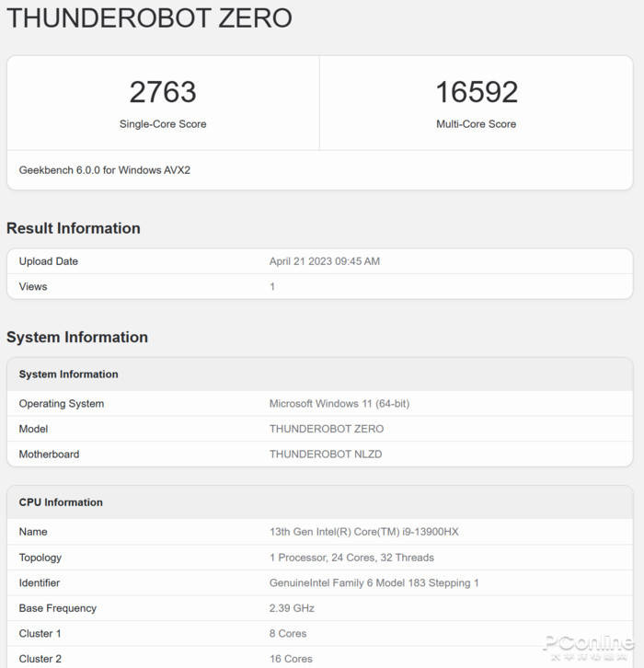Click the Topology row label
The height and width of the screenshot is (668, 644).
40,558
